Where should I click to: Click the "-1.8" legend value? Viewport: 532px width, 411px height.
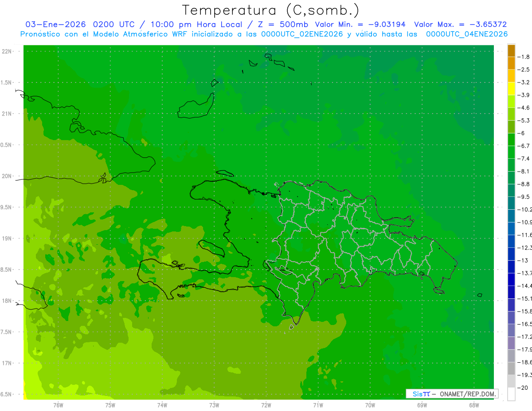click(524, 57)
